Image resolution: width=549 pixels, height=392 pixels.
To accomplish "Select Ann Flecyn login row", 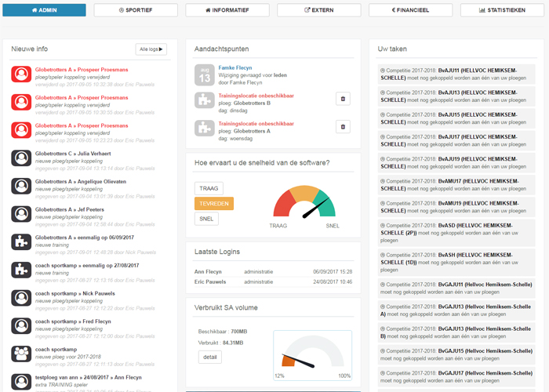I will coord(273,272).
